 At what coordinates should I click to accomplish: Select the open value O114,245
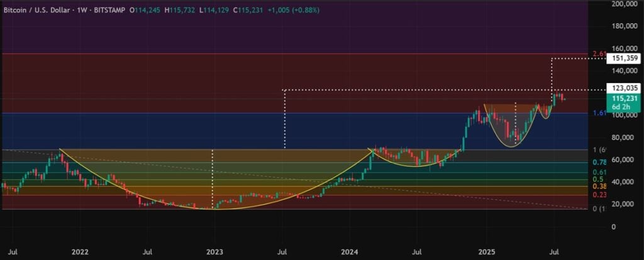145,10
